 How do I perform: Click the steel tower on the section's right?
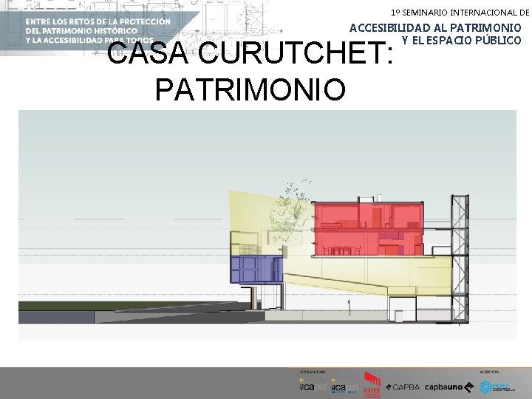click(x=460, y=259)
